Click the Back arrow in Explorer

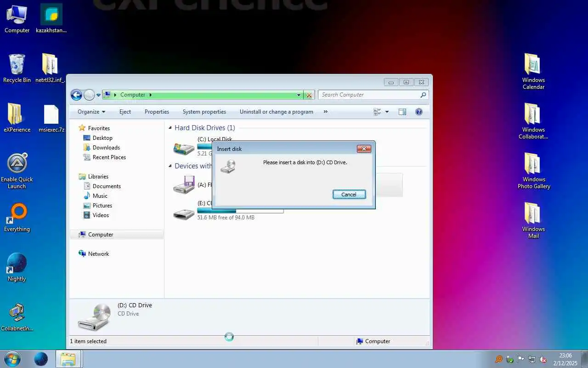tap(76, 95)
